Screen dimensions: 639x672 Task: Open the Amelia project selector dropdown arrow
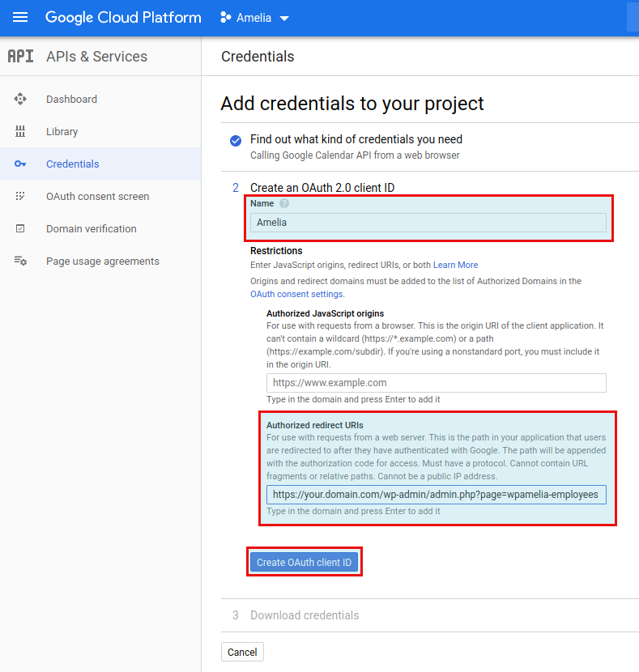pyautogui.click(x=284, y=19)
